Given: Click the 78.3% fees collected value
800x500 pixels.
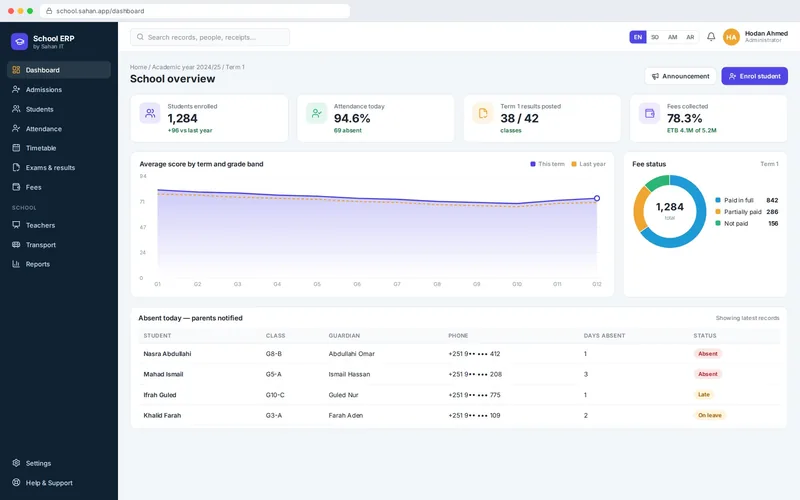Looking at the screenshot, I should pyautogui.click(x=685, y=118).
